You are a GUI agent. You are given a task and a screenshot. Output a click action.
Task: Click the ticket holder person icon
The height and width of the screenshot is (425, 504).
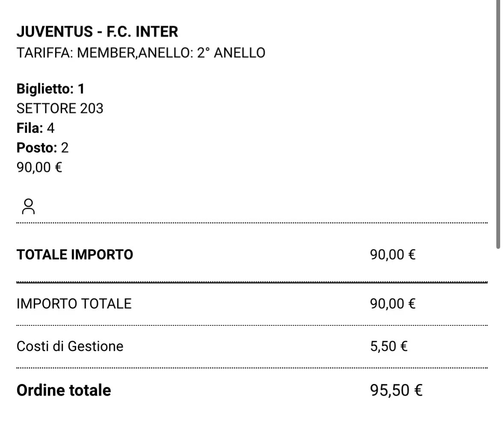click(x=28, y=207)
